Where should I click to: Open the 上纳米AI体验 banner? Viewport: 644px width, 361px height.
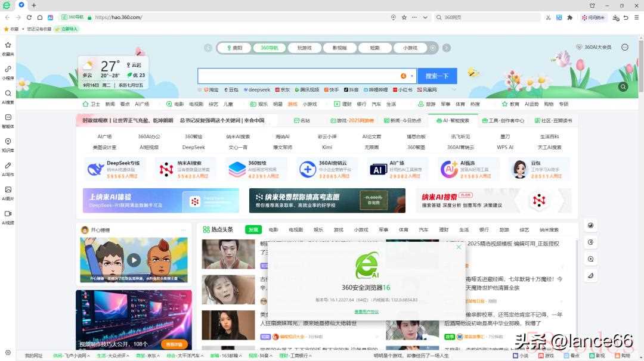pyautogui.click(x=160, y=200)
